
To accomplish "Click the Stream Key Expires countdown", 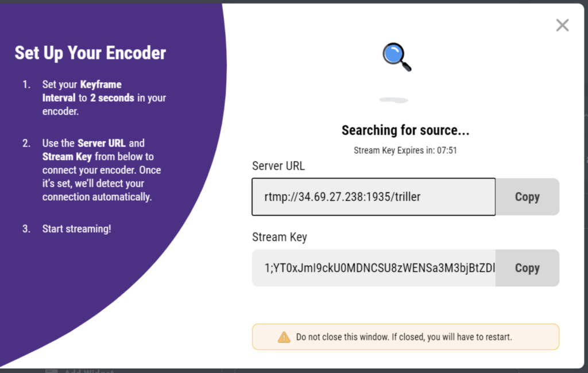I will click(x=405, y=150).
